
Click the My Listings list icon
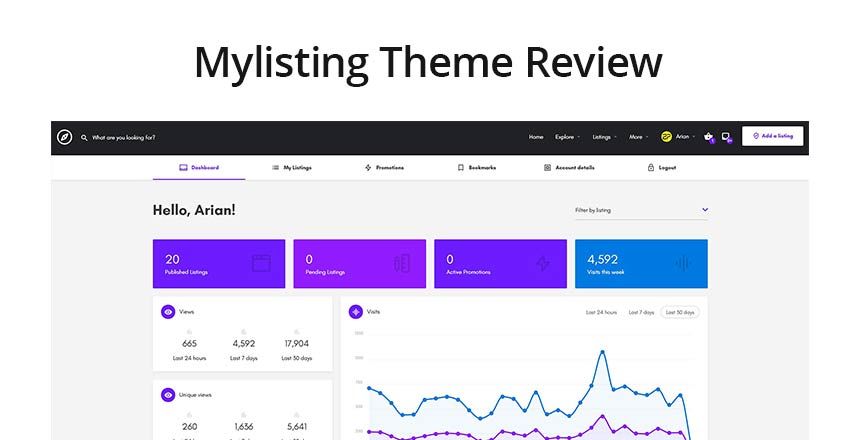(x=275, y=167)
